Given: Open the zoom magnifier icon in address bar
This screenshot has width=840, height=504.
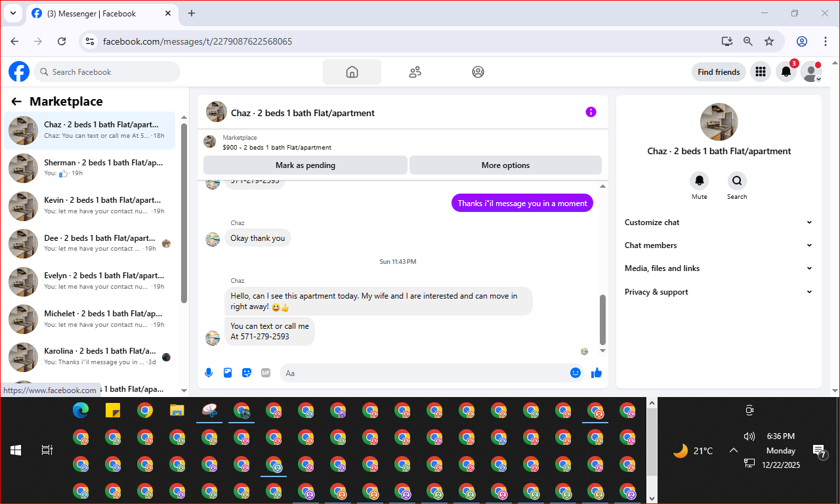Looking at the screenshot, I should 747,41.
